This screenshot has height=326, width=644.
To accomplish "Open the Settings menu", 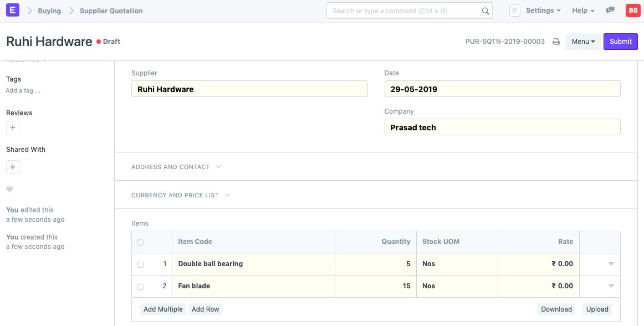I will click(543, 11).
